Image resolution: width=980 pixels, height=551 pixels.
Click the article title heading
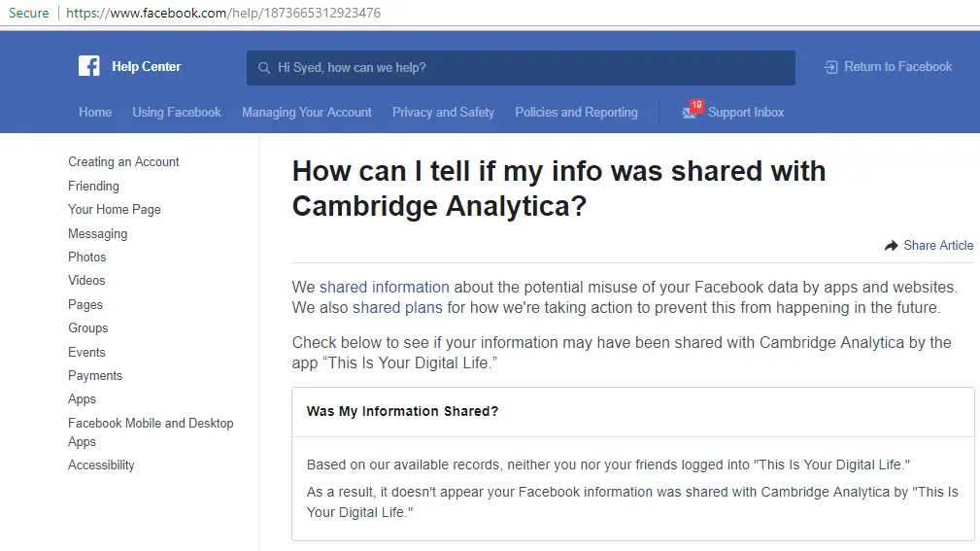(x=558, y=189)
